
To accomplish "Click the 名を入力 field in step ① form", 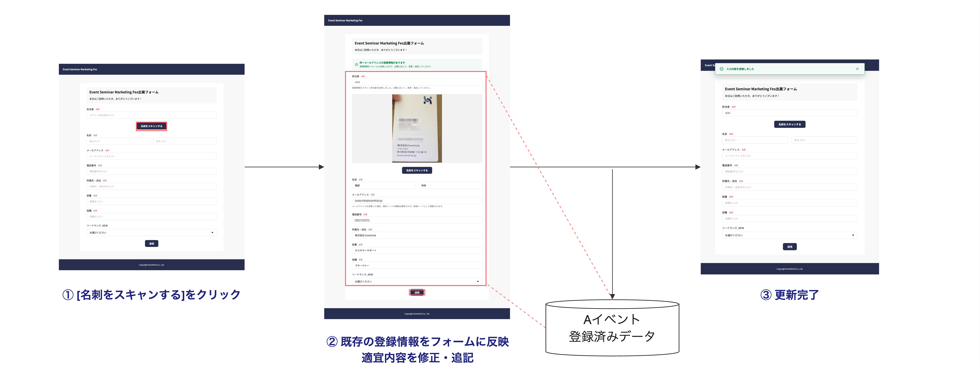I will [x=185, y=141].
